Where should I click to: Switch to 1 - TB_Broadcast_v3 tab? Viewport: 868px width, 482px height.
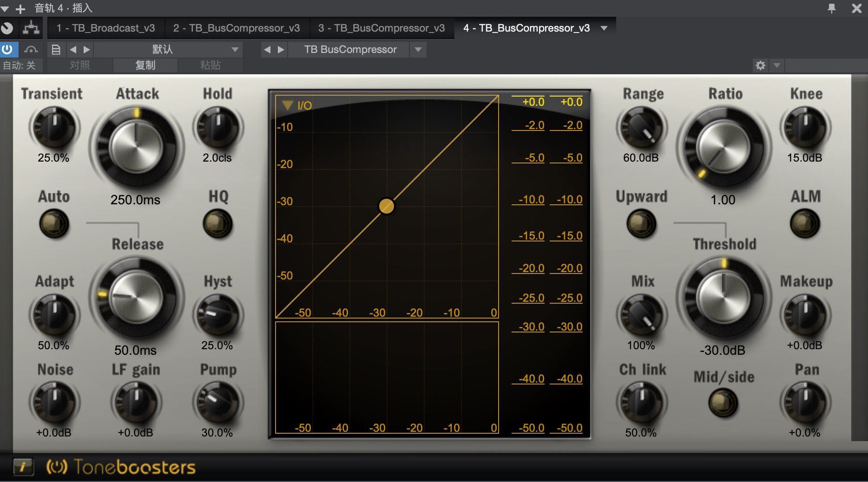pos(105,28)
